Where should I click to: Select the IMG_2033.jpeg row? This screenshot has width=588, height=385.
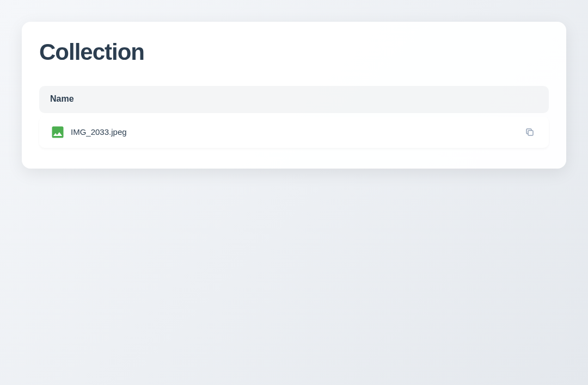pyautogui.click(x=294, y=132)
